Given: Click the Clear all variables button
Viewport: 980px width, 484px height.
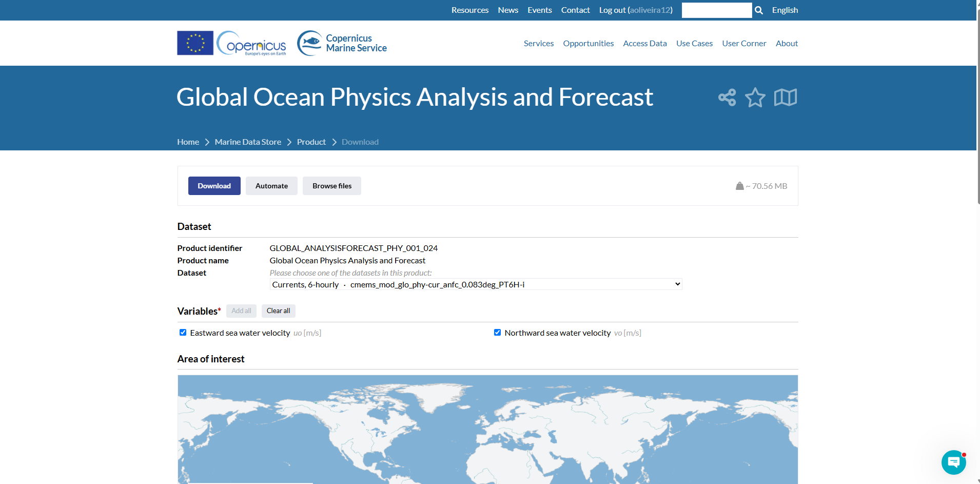Looking at the screenshot, I should coord(279,311).
